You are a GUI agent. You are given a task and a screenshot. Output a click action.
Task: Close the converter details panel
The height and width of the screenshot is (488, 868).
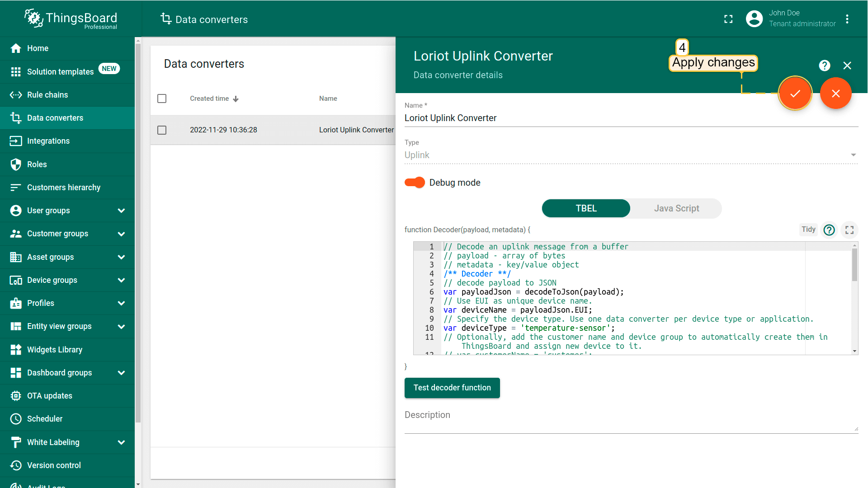pyautogui.click(x=847, y=66)
